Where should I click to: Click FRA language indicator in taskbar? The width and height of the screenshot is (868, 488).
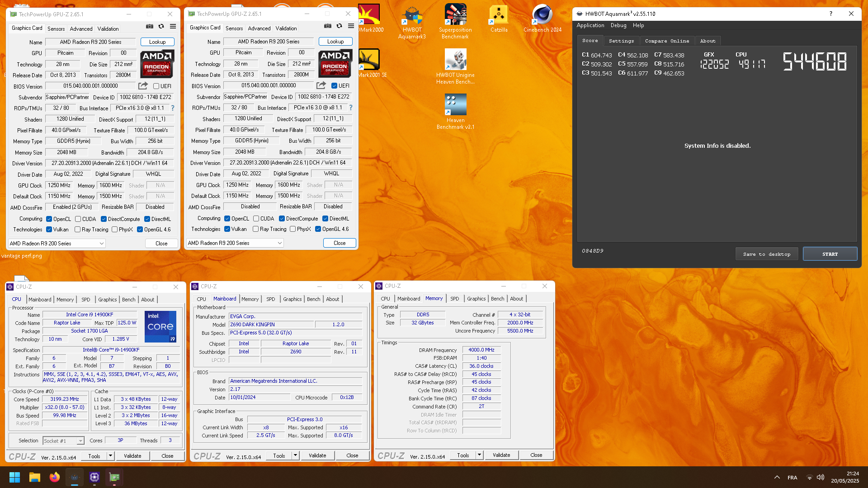pyautogui.click(x=792, y=478)
